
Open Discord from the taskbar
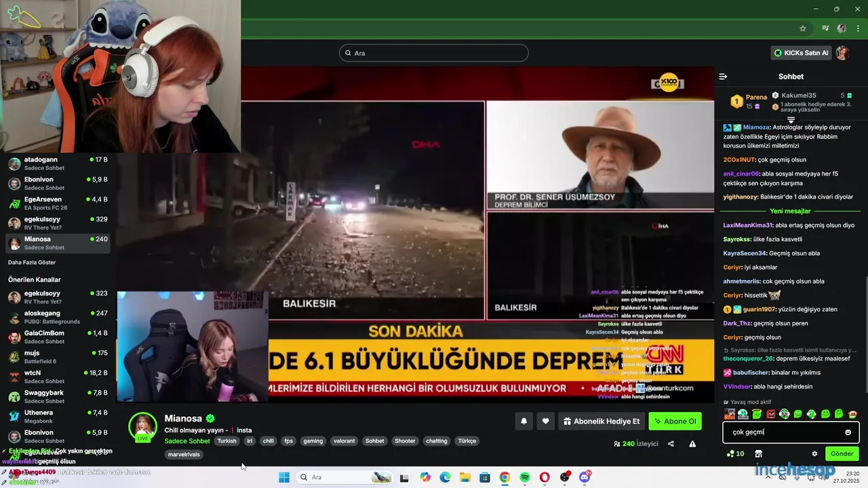[x=585, y=477]
